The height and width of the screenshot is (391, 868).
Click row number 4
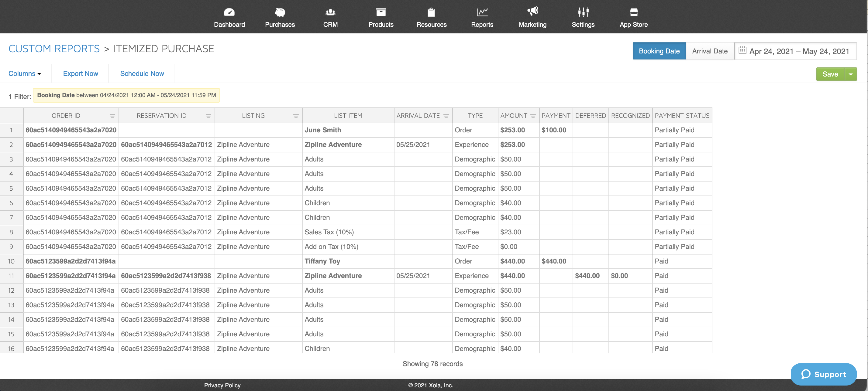pyautogui.click(x=11, y=174)
